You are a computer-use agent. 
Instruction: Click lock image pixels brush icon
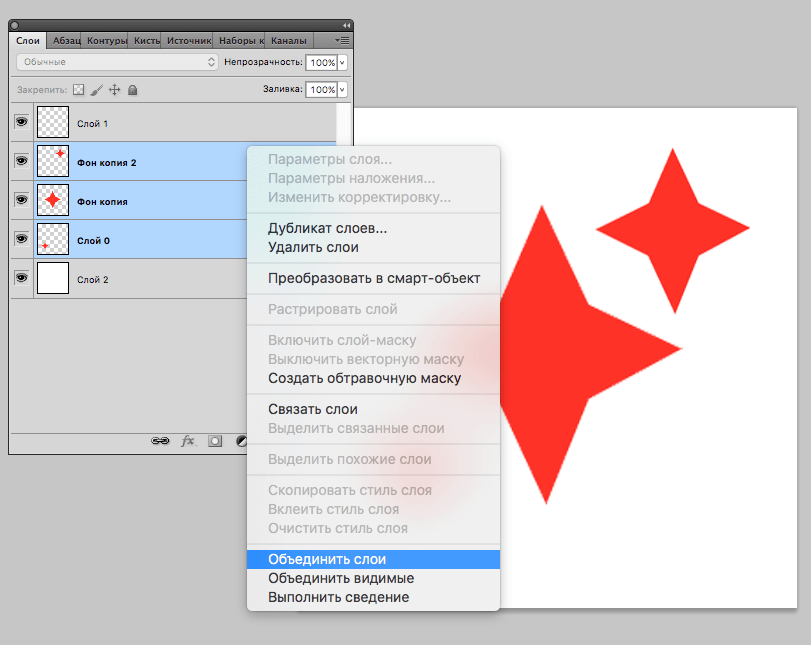click(97, 90)
